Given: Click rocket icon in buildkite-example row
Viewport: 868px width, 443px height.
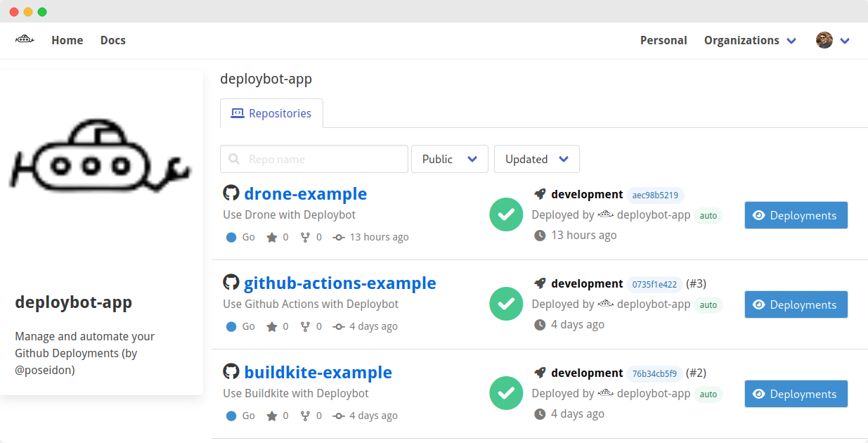Looking at the screenshot, I should click(540, 373).
